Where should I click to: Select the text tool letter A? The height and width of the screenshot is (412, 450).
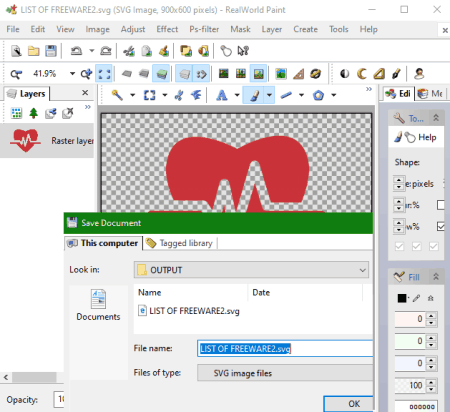point(222,95)
